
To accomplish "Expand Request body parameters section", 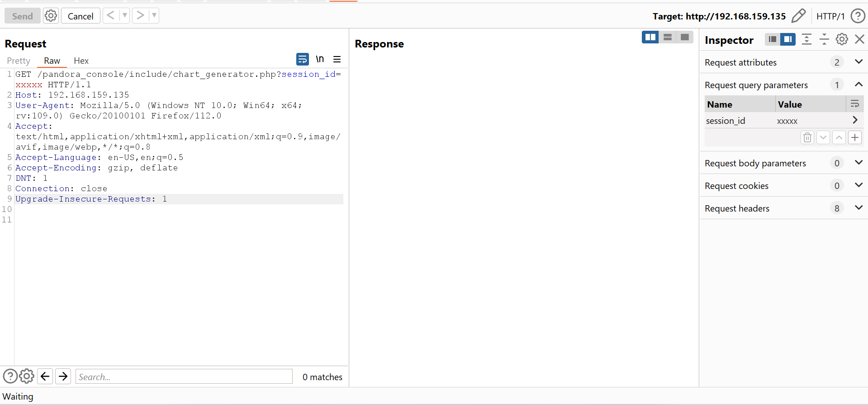I will coord(859,162).
